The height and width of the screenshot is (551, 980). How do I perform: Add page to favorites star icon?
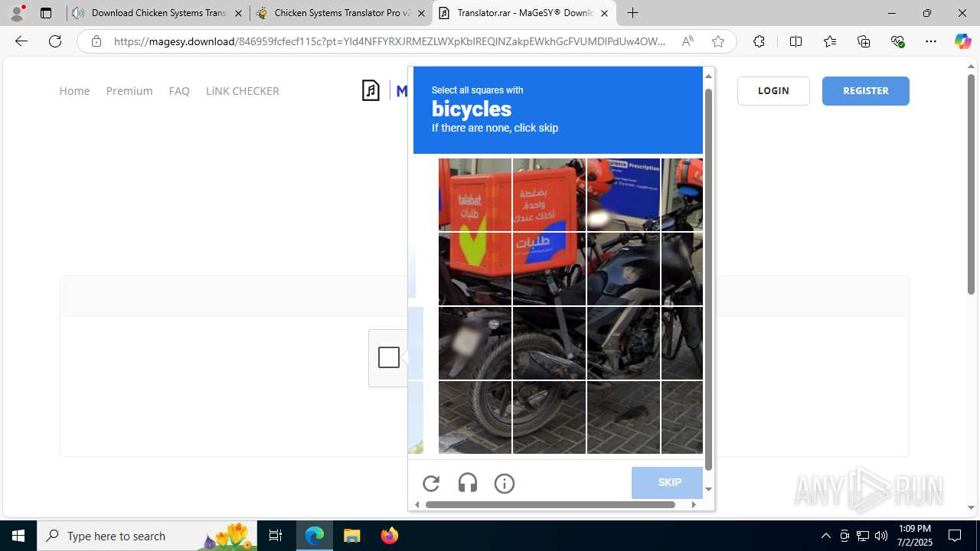click(x=717, y=41)
